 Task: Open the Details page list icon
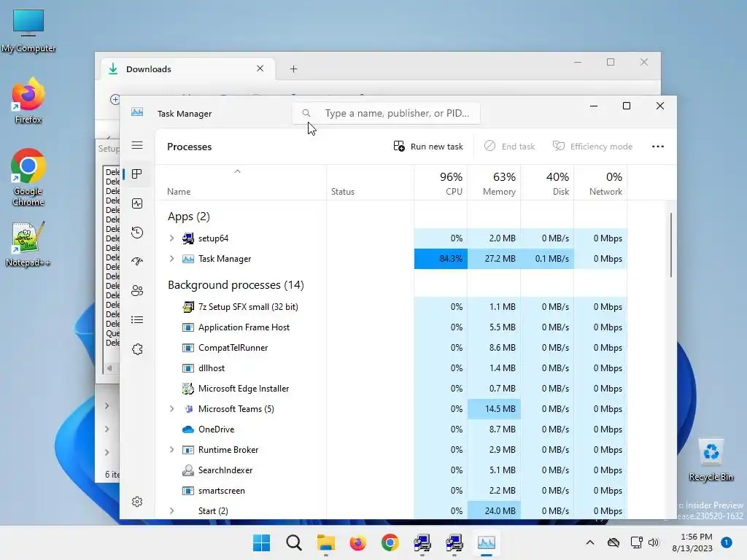point(137,320)
